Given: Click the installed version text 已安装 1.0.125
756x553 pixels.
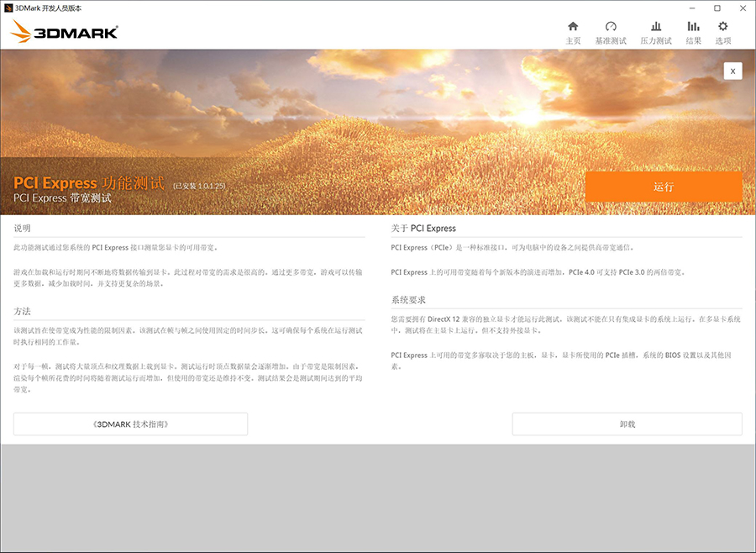Looking at the screenshot, I should (199, 185).
